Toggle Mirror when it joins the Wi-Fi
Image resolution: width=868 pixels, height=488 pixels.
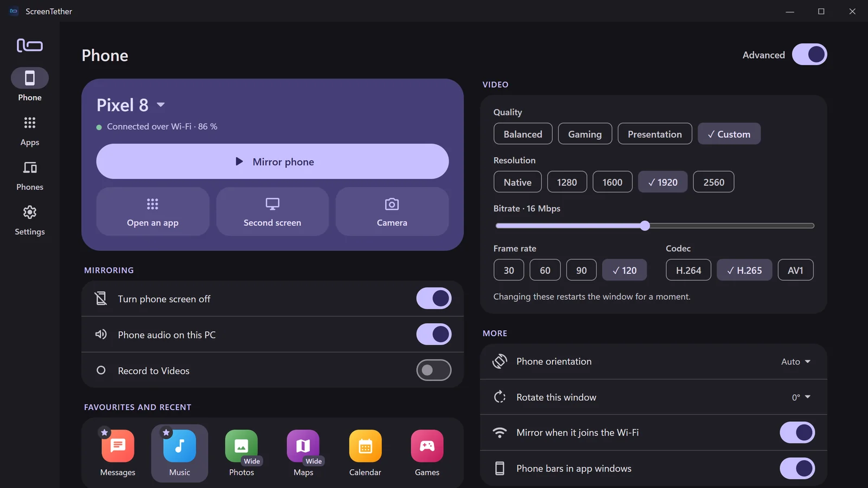pyautogui.click(x=797, y=432)
